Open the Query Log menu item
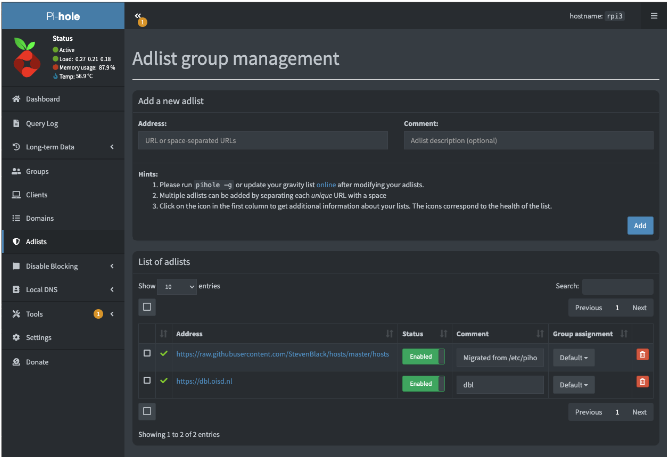Screen dimensions: 667x457 click(63, 123)
